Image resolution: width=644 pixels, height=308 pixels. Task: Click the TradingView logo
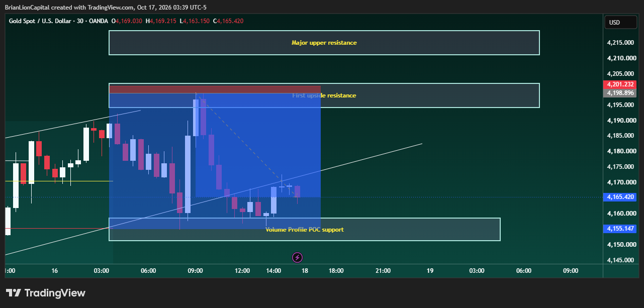pos(46,293)
